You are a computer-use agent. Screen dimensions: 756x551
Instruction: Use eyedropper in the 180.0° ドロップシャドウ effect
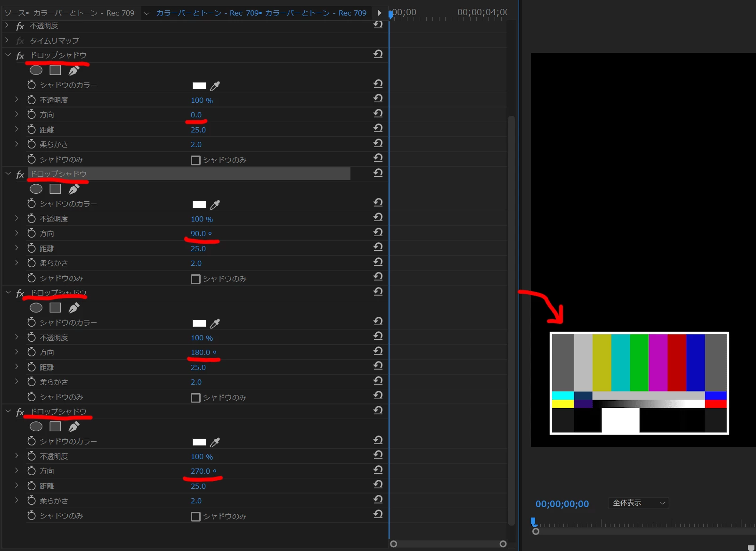(215, 323)
